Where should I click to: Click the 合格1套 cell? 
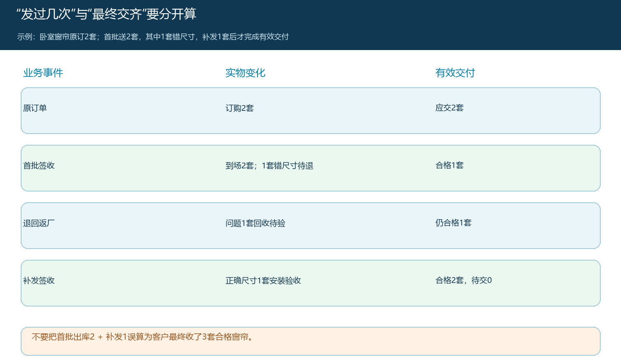(450, 165)
